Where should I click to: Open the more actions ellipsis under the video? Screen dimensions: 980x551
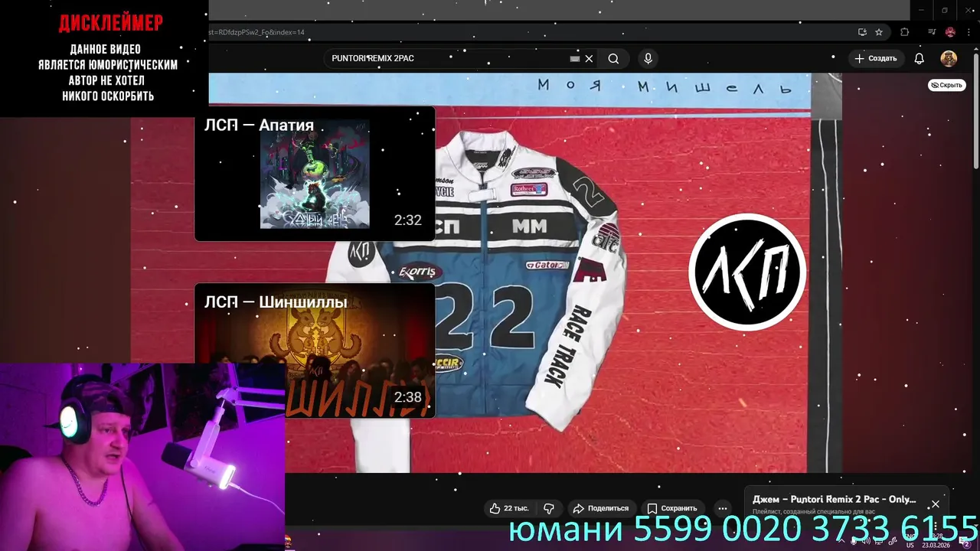722,508
